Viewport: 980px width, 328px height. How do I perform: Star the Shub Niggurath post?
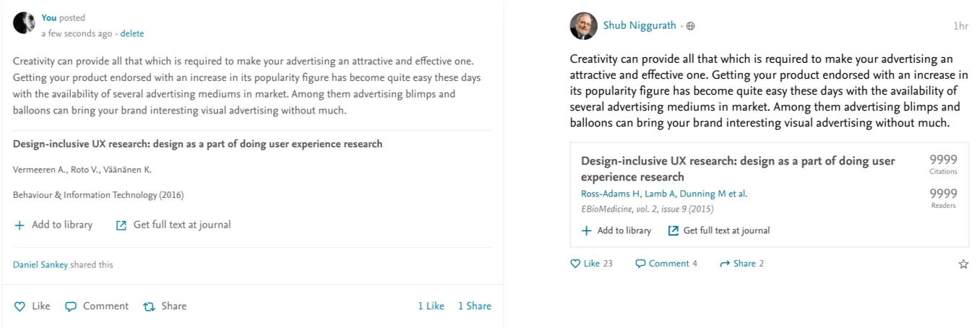coord(963,264)
